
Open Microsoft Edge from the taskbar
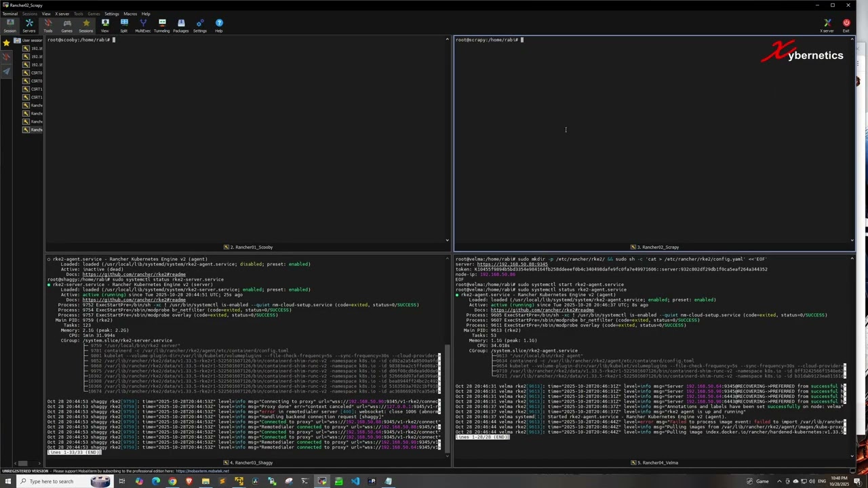(x=156, y=481)
